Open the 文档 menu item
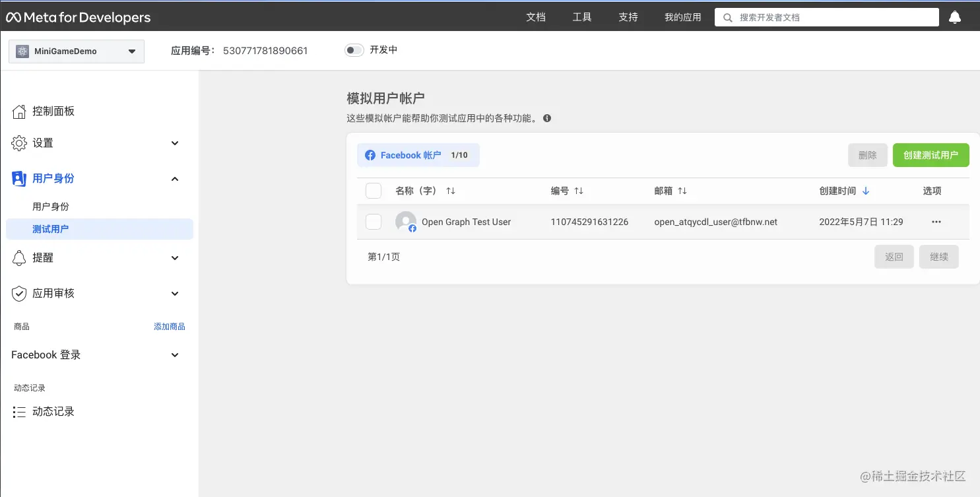The image size is (980, 497). pos(535,17)
